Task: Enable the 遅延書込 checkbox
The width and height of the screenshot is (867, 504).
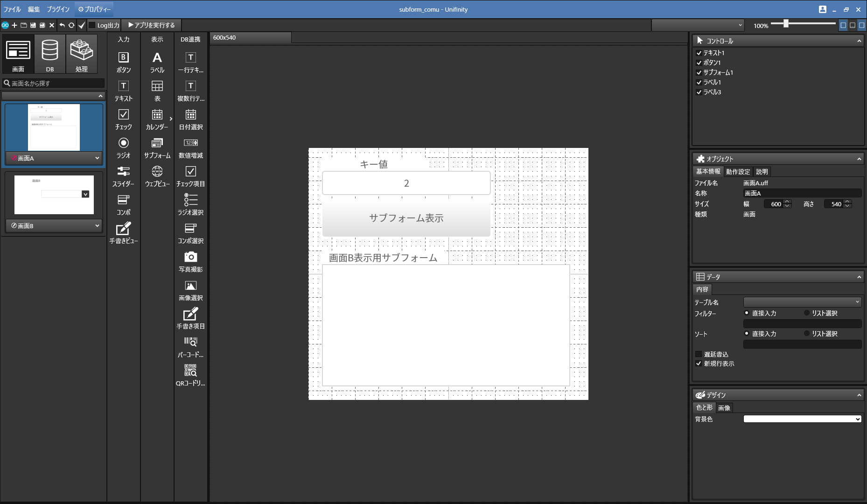Action: coord(699,354)
